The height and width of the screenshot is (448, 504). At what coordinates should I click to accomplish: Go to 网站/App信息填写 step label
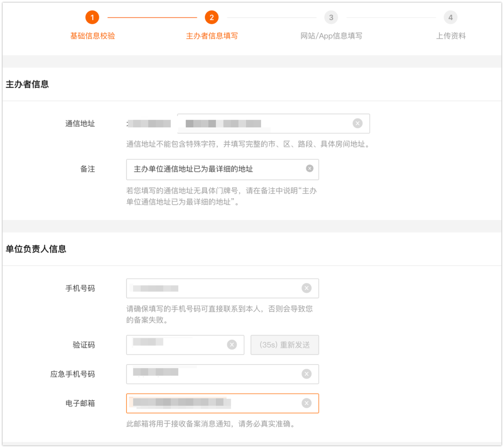pyautogui.click(x=331, y=36)
